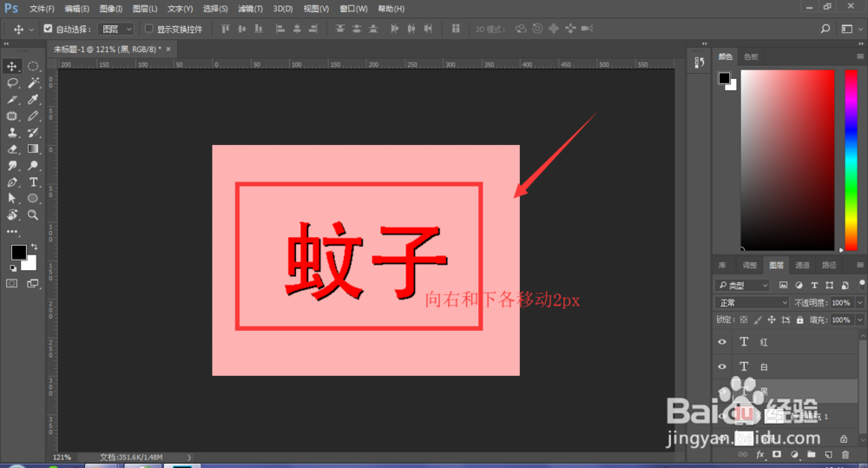Switch to the 通道 tab
This screenshot has width=868, height=468.
point(803,266)
